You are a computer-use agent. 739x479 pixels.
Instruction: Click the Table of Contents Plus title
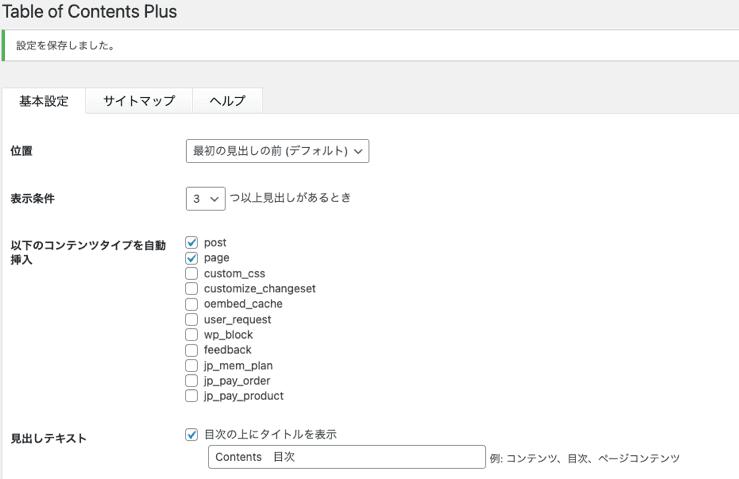click(x=90, y=11)
